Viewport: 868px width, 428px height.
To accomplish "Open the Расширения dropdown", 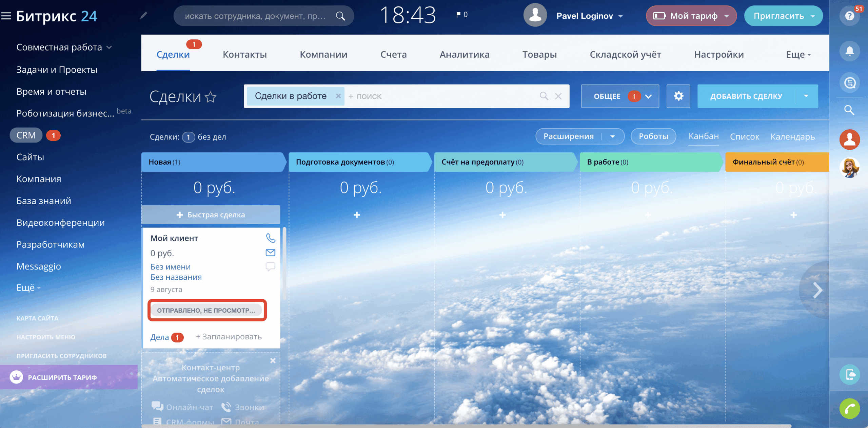I will [613, 136].
